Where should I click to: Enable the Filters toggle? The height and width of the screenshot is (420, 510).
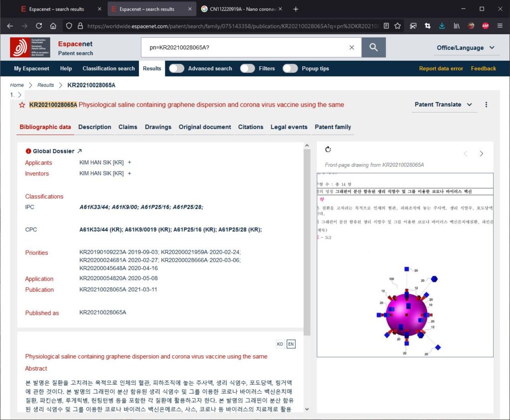pos(248,68)
